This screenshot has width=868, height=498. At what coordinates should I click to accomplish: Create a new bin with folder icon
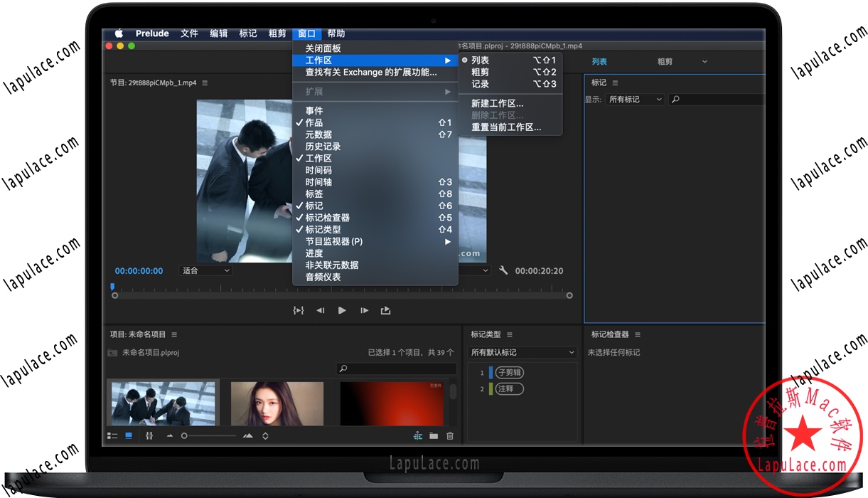(434, 435)
